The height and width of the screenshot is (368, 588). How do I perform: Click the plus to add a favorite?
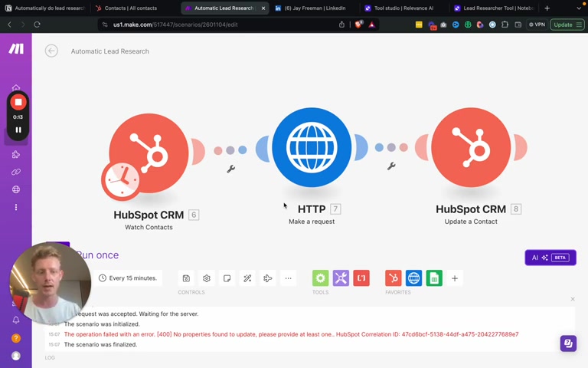[455, 278]
